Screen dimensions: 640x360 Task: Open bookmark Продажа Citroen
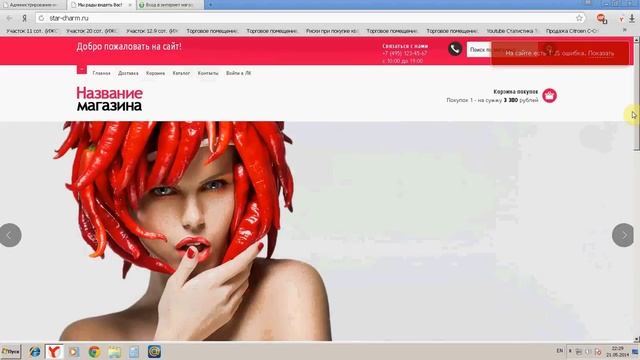[x=572, y=31]
